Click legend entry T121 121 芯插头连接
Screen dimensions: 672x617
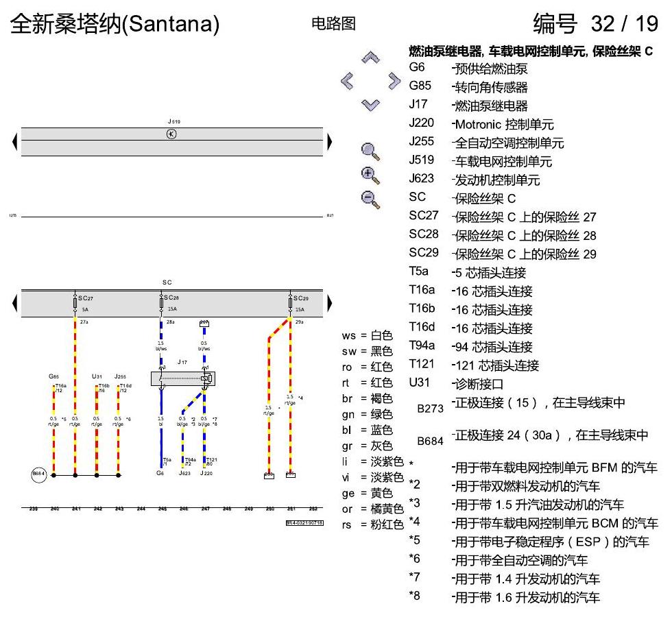pos(474,365)
